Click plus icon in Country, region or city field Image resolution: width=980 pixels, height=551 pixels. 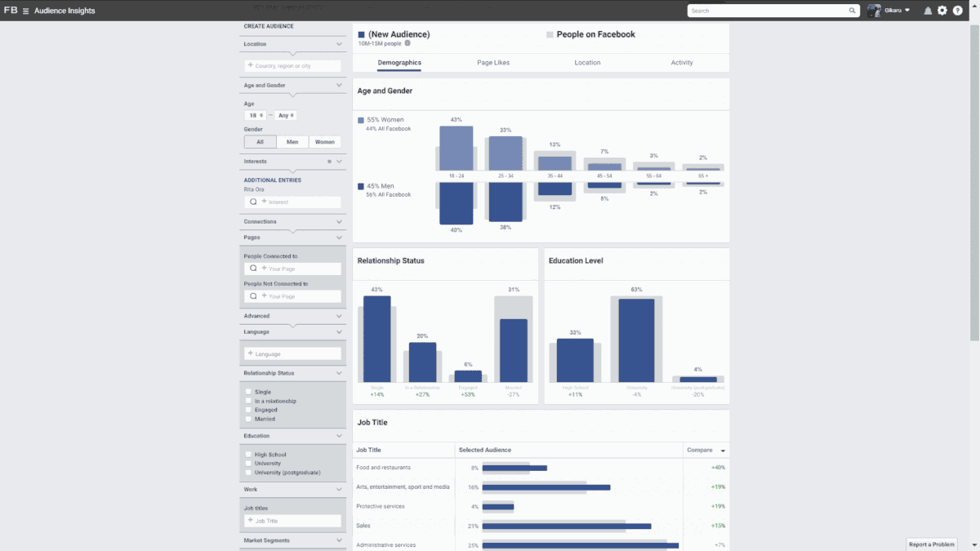[x=251, y=65]
